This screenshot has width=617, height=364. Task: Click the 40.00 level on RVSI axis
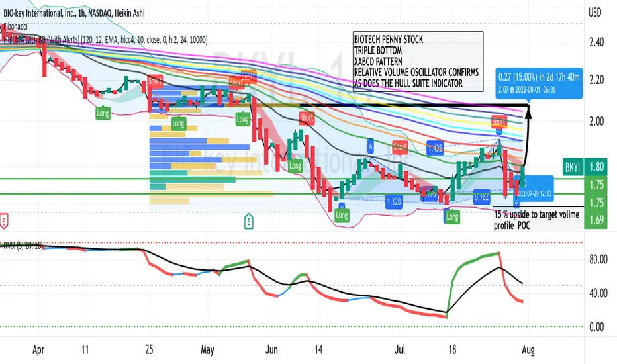click(x=598, y=293)
